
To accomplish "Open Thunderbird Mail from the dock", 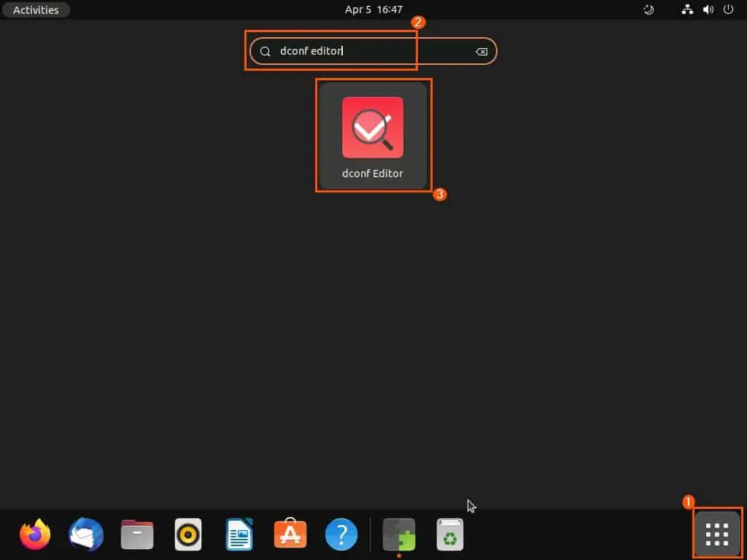I will [x=85, y=535].
